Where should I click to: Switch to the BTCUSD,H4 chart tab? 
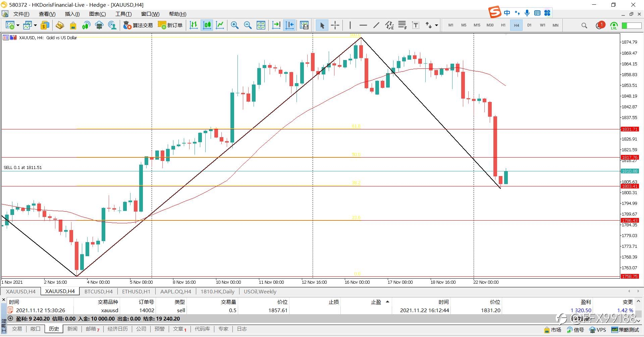tap(99, 291)
